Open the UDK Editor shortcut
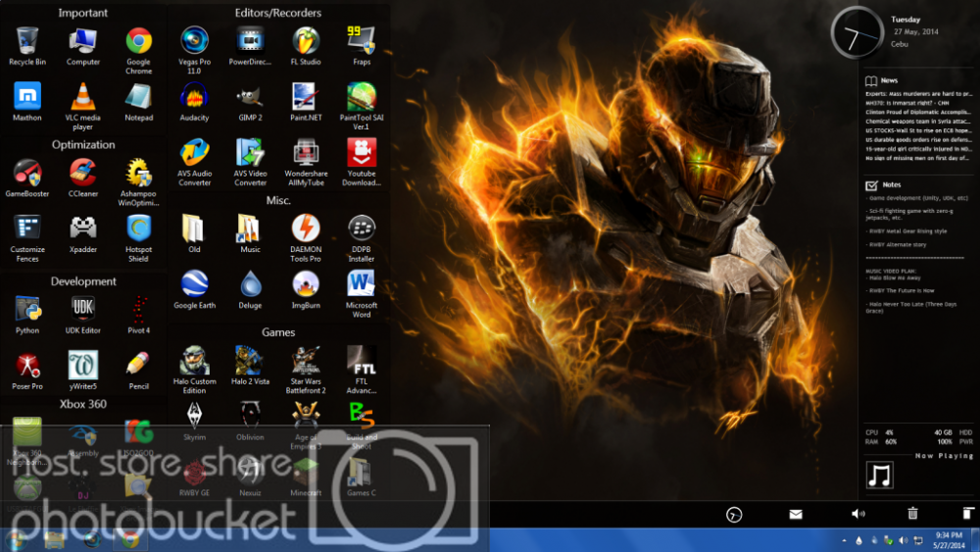Viewport: 980px width, 552px height. (x=83, y=310)
